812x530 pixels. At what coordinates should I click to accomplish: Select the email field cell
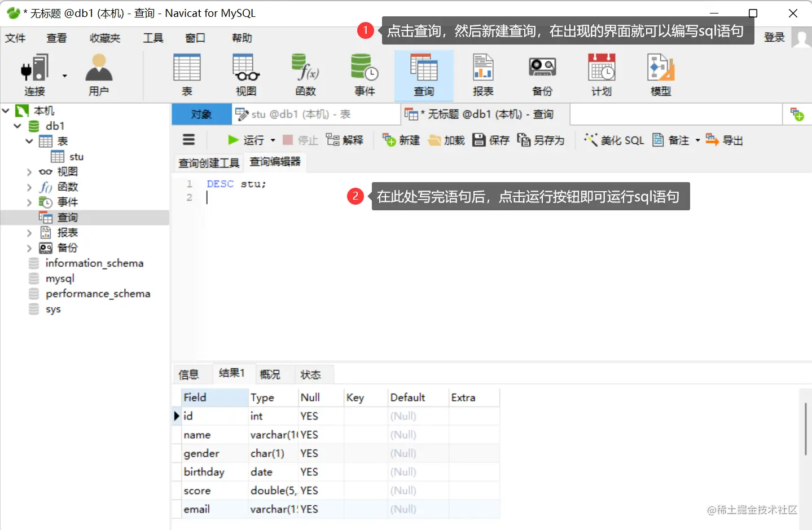click(x=215, y=509)
